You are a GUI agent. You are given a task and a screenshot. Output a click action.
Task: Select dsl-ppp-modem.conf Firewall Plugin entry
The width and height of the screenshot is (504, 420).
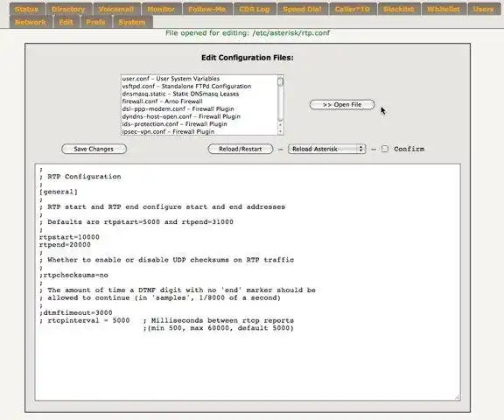click(199, 108)
